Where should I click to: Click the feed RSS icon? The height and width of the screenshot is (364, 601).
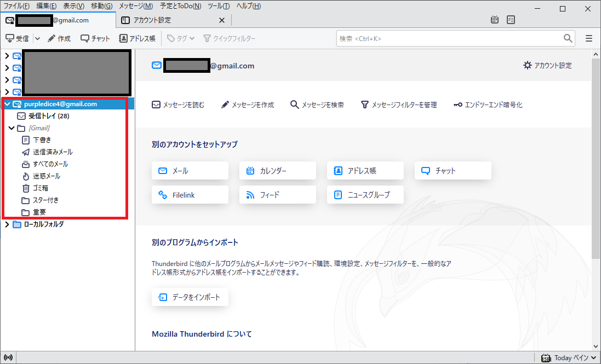pos(250,195)
